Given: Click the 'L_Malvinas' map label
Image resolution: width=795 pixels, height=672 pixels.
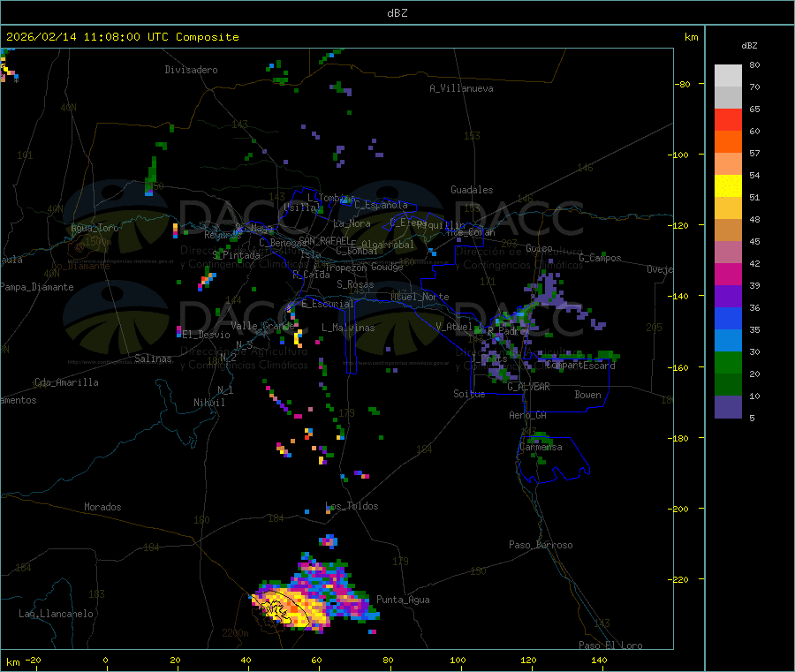Looking at the screenshot, I should point(348,328).
